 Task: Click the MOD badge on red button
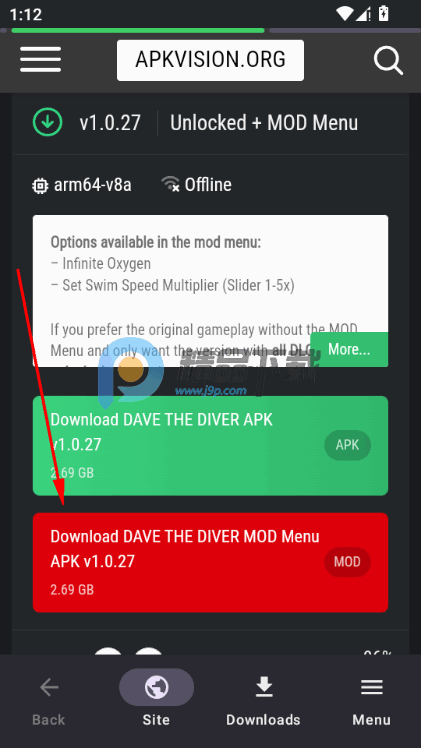click(x=348, y=562)
